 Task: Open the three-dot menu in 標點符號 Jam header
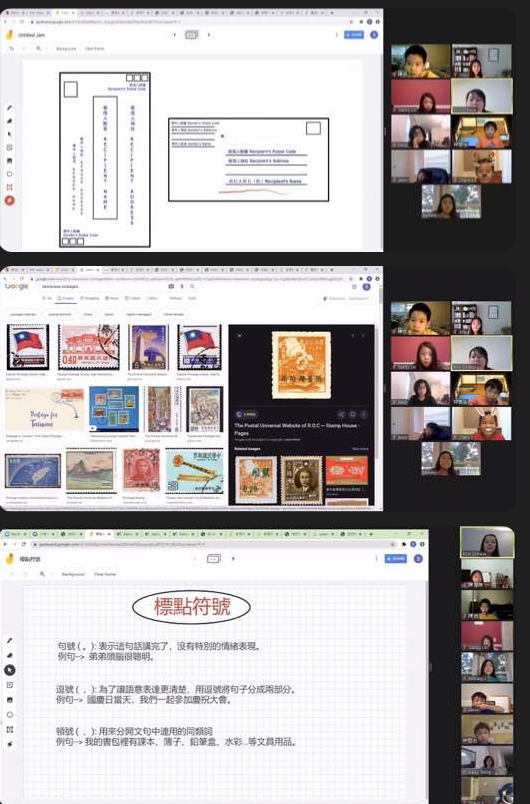pos(376,558)
